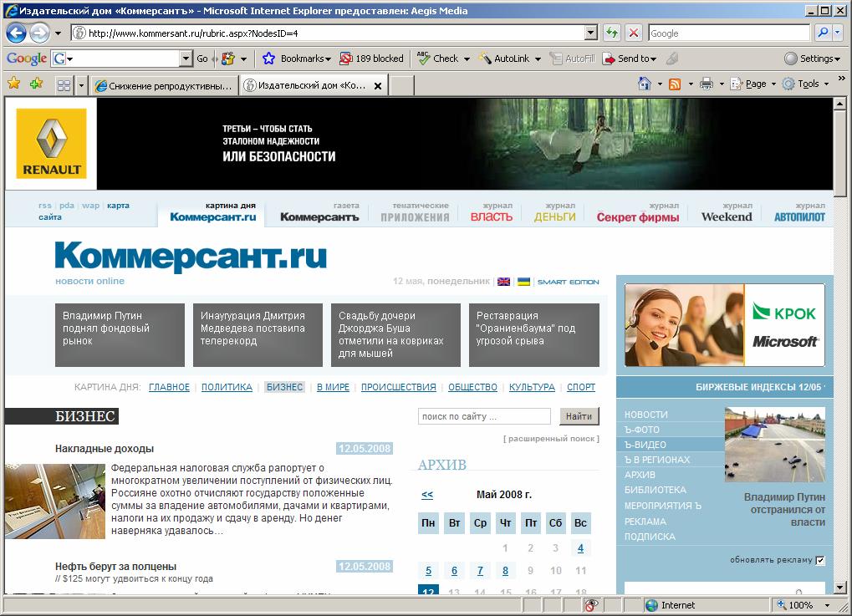The width and height of the screenshot is (852, 616).
Task: Open the Smart Edition link
Action: [x=569, y=282]
